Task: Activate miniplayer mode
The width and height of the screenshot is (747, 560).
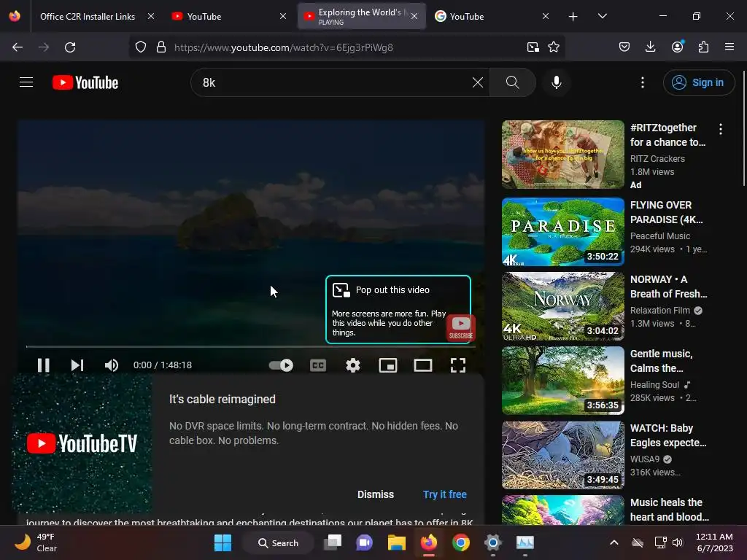Action: [388, 365]
